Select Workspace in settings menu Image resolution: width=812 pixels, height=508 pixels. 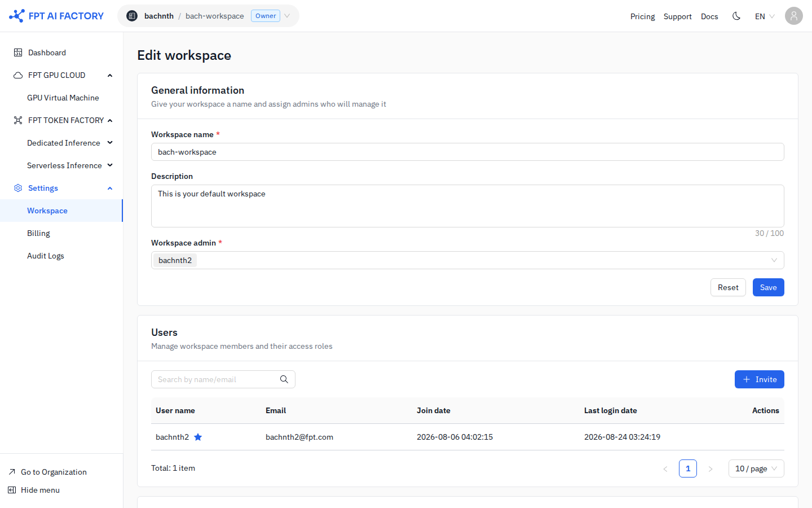[61, 211]
